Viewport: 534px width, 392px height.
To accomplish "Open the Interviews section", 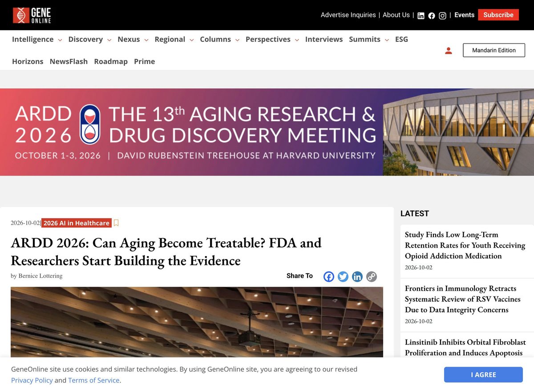I will point(324,39).
